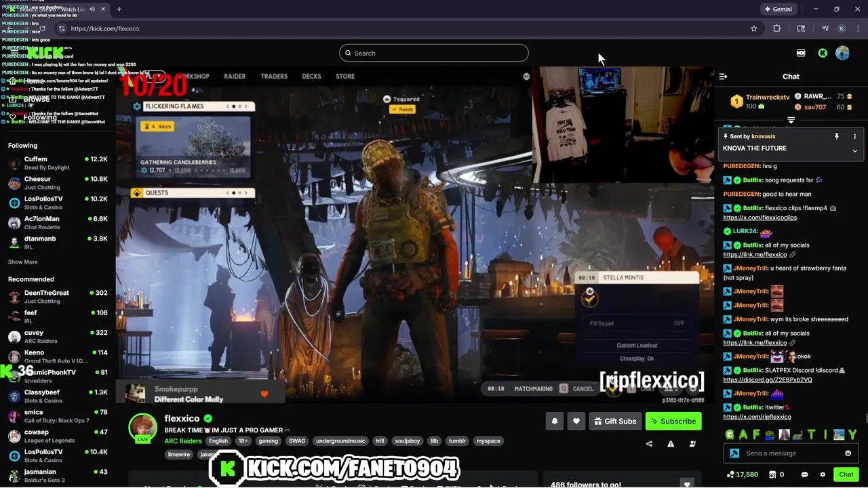
Task: Insert the green G emote
Action: (730, 434)
